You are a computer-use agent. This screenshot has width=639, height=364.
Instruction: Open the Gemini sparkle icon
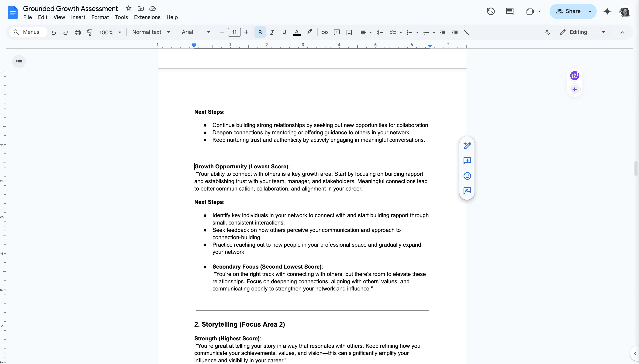[x=607, y=11]
